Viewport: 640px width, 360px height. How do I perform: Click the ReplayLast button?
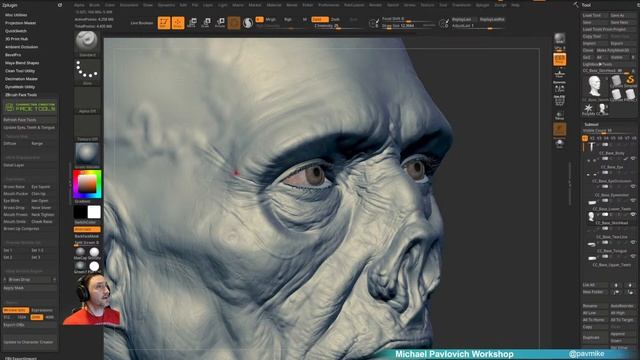[x=462, y=19]
